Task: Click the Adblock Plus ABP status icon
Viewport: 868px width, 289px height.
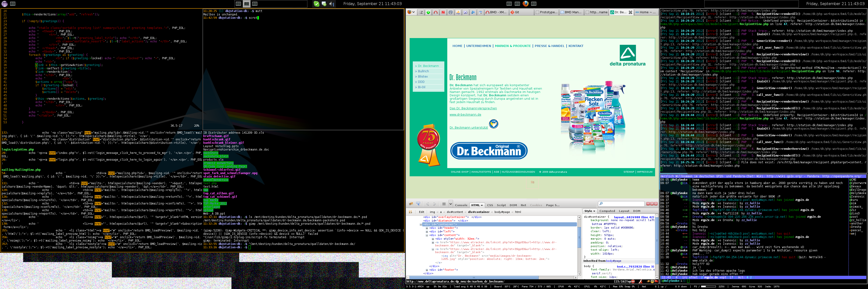Action: point(633,282)
